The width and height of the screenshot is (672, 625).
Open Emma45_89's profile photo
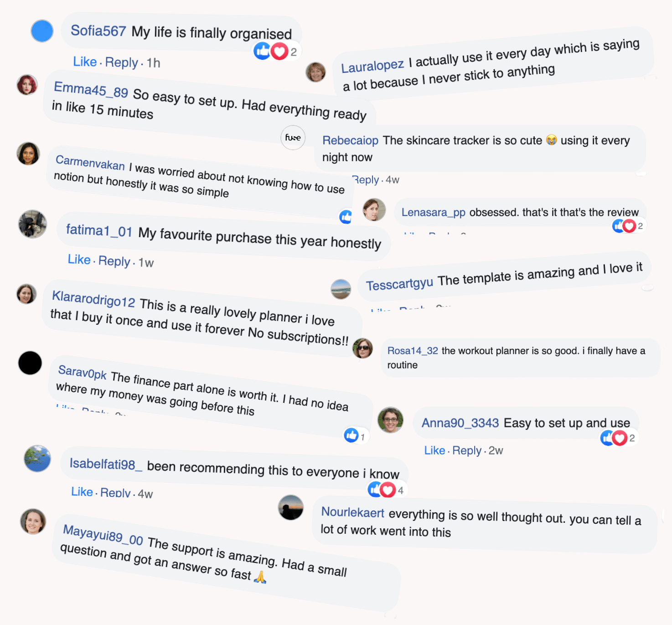[x=27, y=85]
